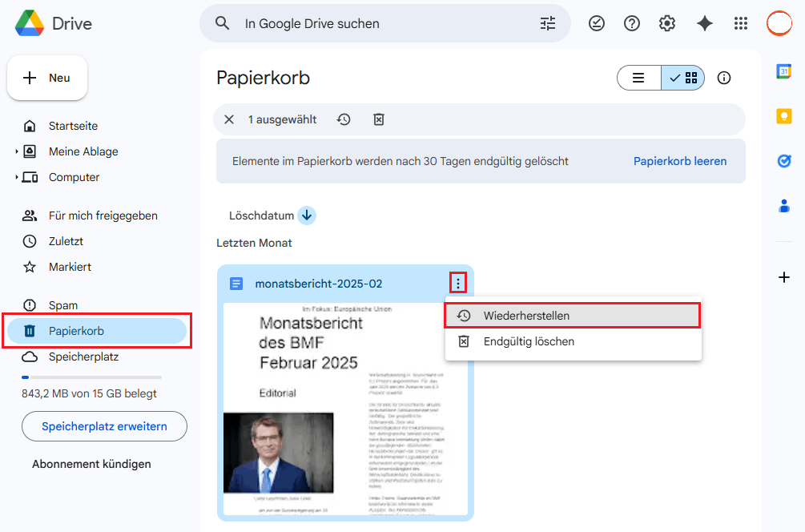Expand Meine Ablage in the sidebar
This screenshot has height=532, width=805.
(x=18, y=151)
